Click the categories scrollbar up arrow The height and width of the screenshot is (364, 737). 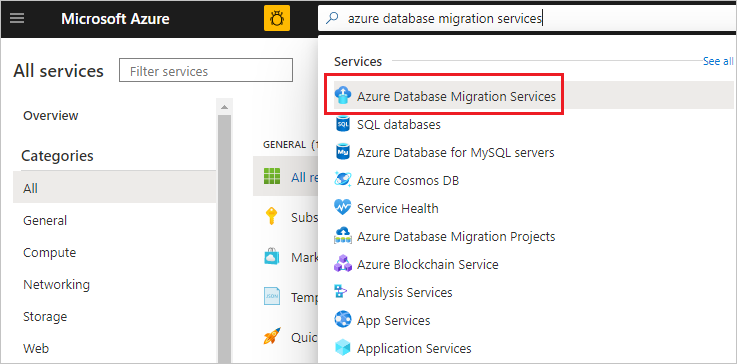tap(225, 107)
